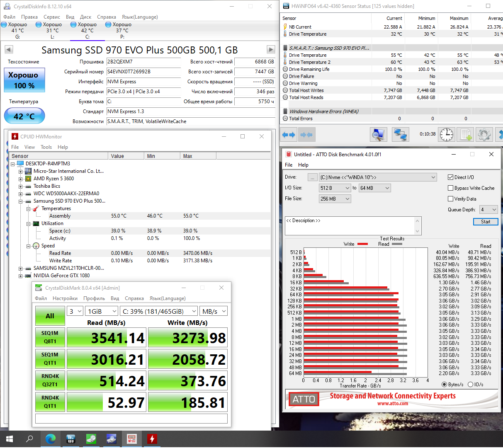This screenshot has height=448, width=503.
Task: Run the RND4K Q32T1 test
Action: (x=50, y=380)
